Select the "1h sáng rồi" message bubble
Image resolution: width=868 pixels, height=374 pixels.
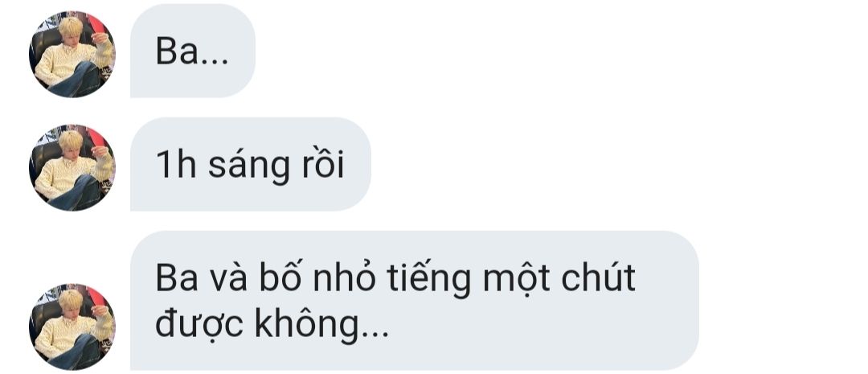coord(250,164)
